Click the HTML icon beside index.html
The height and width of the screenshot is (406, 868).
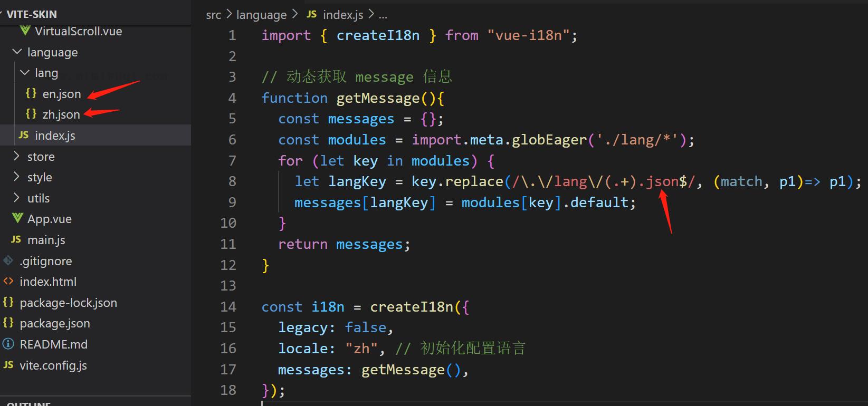tap(8, 281)
